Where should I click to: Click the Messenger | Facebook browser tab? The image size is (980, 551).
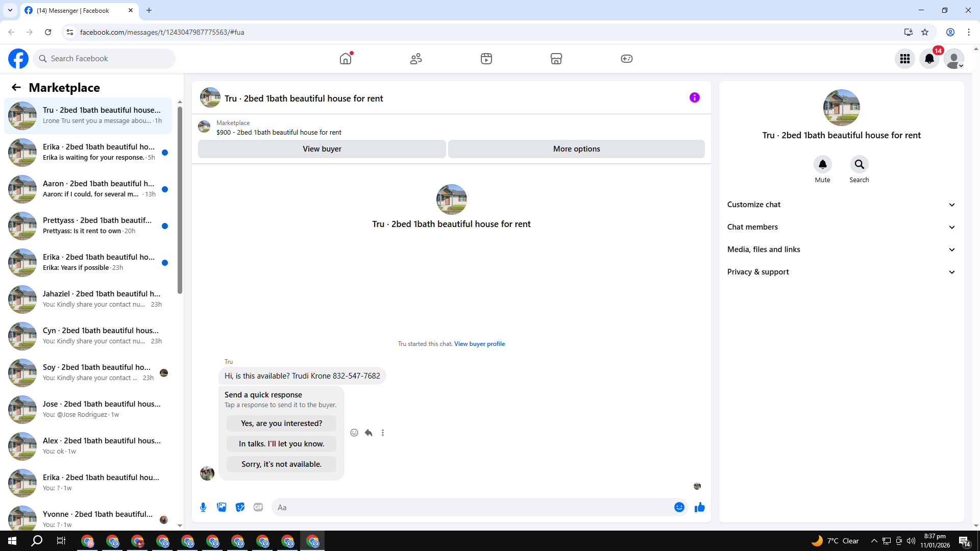tap(79, 10)
